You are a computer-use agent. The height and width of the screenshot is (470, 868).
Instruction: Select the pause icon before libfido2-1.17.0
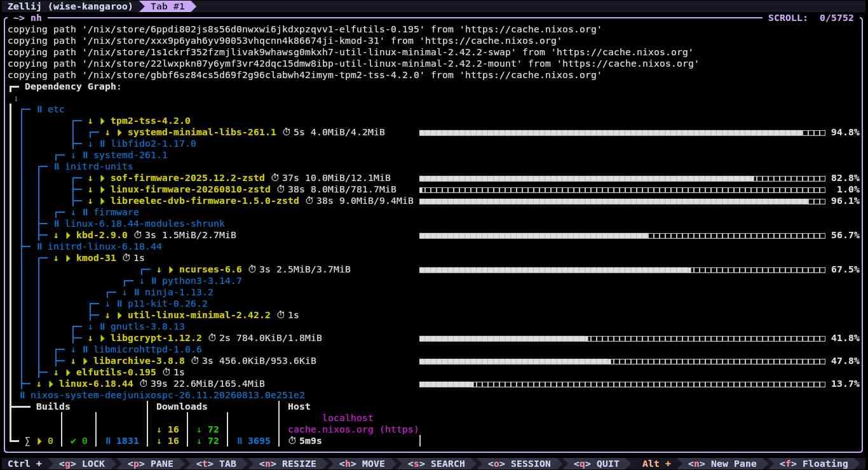click(103, 144)
